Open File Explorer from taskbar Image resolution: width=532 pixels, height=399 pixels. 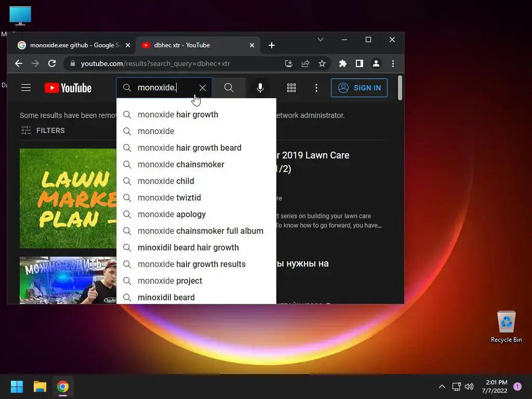(39, 387)
